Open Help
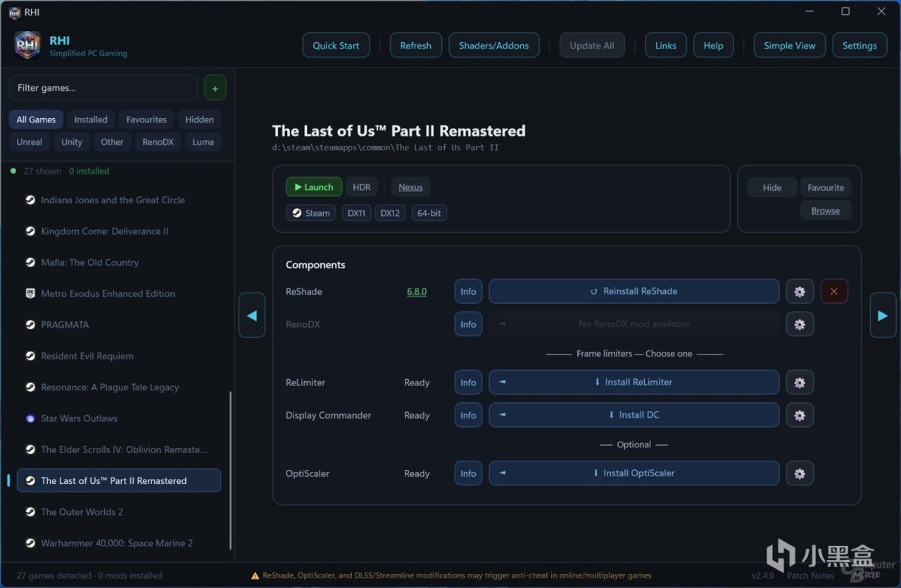The height and width of the screenshot is (588, 901). point(713,45)
